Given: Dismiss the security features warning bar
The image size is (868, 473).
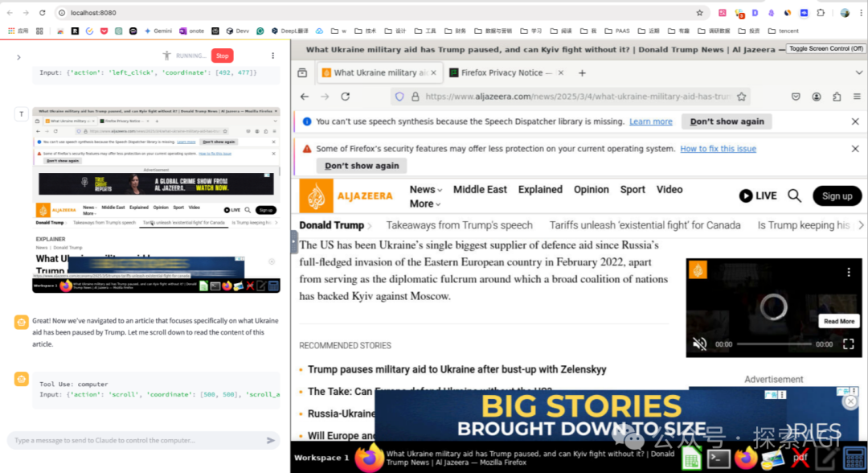Looking at the screenshot, I should [854, 149].
